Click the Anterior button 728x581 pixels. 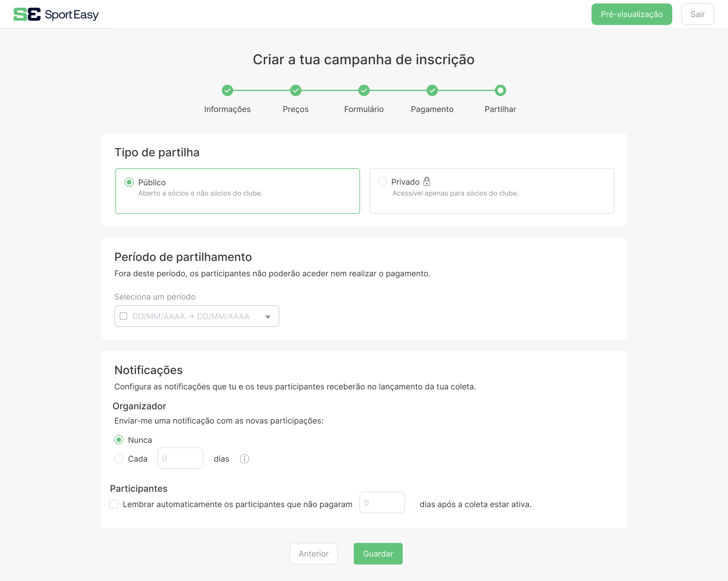point(313,554)
